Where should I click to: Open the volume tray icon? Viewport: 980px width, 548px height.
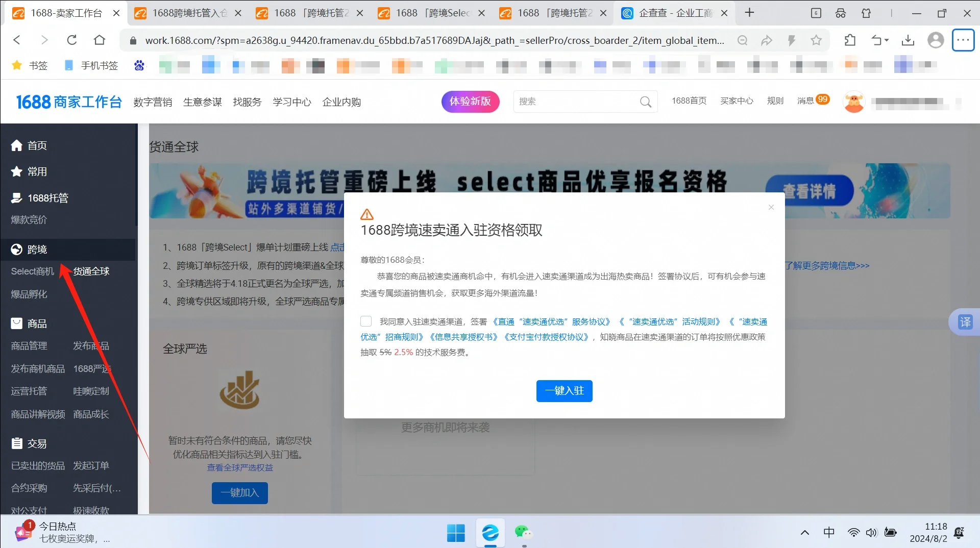coord(871,533)
